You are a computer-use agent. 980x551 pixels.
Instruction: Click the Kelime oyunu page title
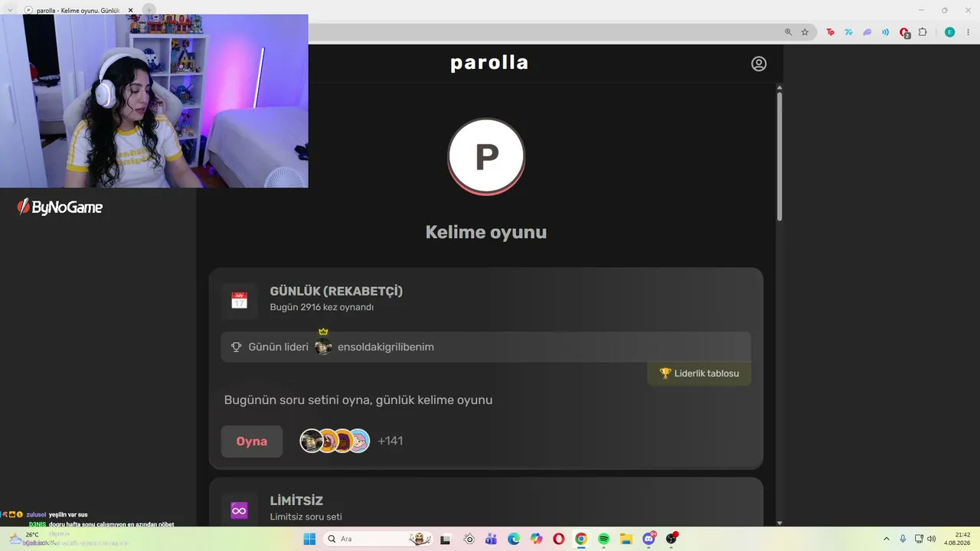(486, 232)
